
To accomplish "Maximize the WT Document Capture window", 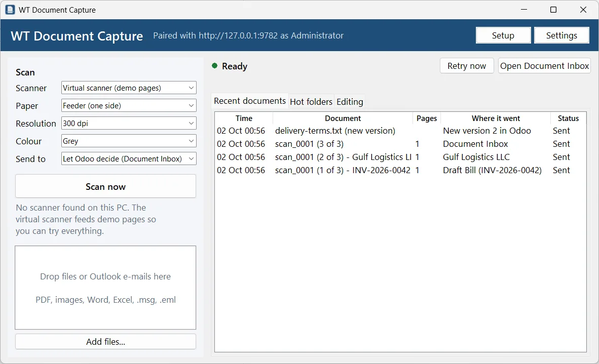I will pyautogui.click(x=553, y=10).
